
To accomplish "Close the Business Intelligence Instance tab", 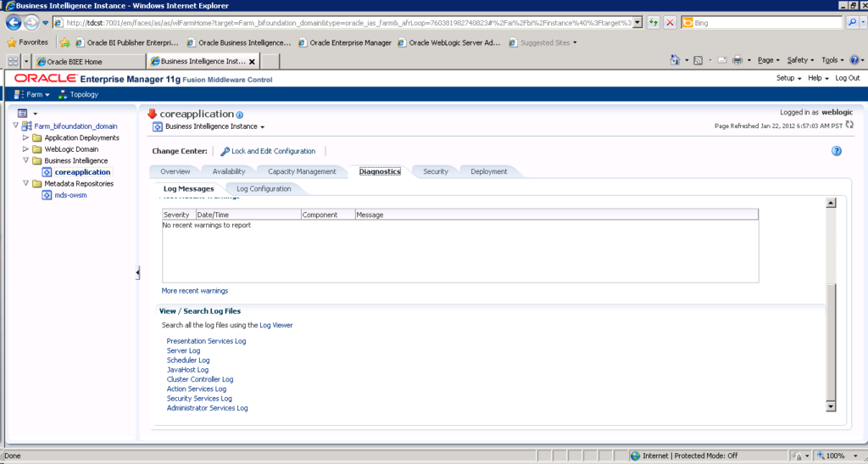I will click(x=252, y=62).
